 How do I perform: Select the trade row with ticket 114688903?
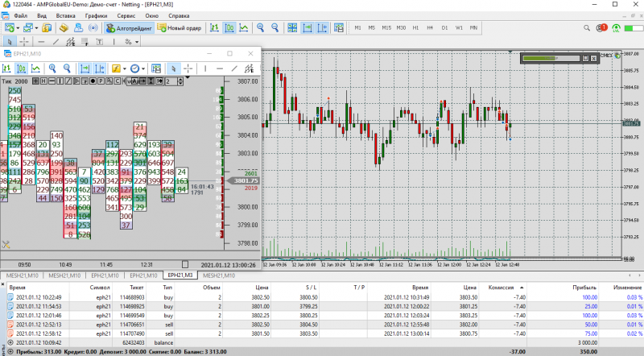click(x=324, y=297)
